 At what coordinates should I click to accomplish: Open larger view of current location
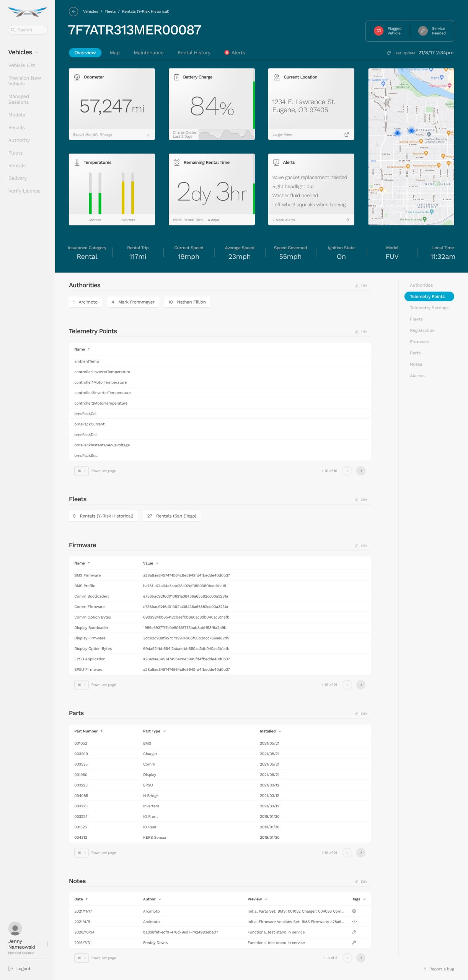point(346,135)
